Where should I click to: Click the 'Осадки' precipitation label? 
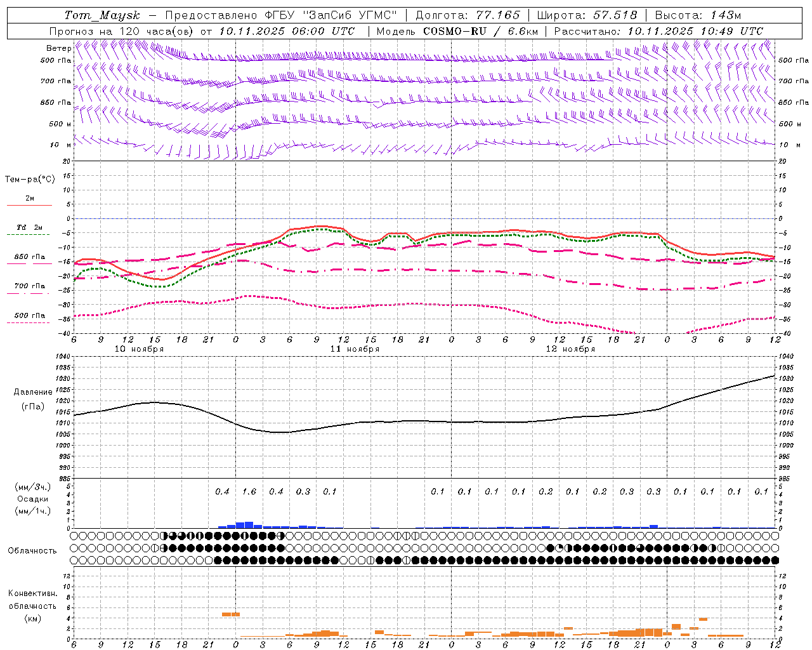coord(33,499)
